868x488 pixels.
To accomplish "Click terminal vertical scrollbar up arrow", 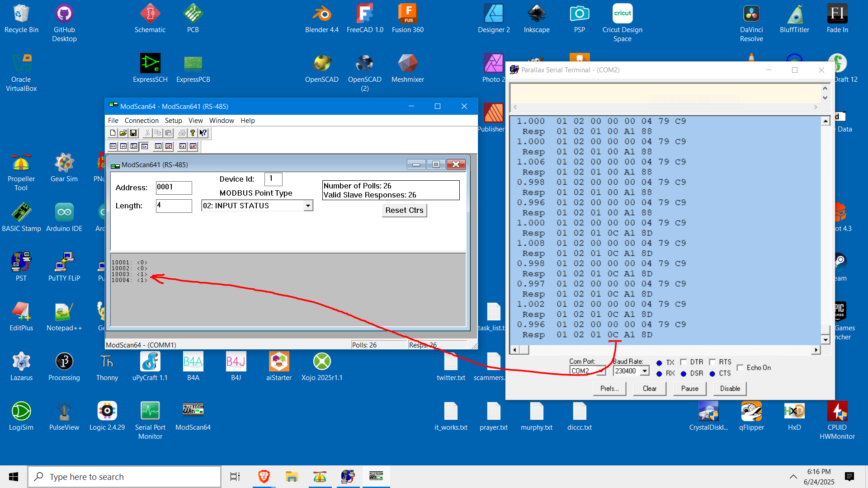I will pyautogui.click(x=826, y=121).
